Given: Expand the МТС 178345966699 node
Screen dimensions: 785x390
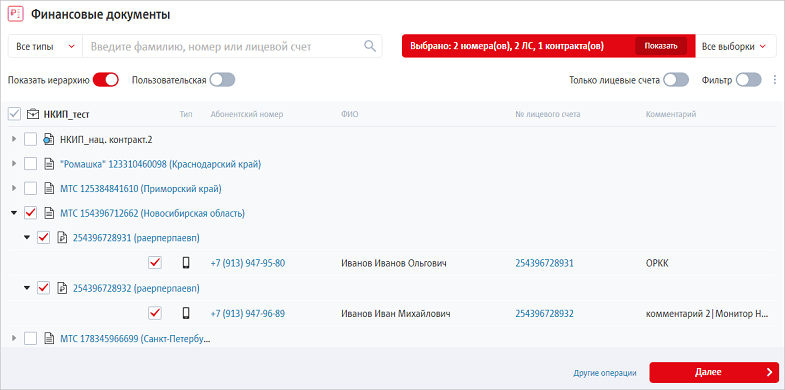Looking at the screenshot, I should click(x=14, y=339).
